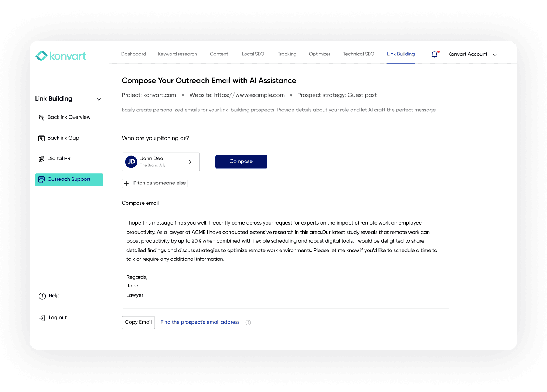547x392 pixels.
Task: Open the Technical SEO tab
Action: pyautogui.click(x=359, y=54)
